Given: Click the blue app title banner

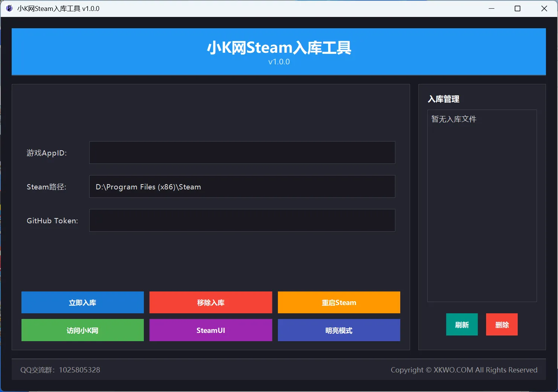Looking at the screenshot, I should coord(279,47).
